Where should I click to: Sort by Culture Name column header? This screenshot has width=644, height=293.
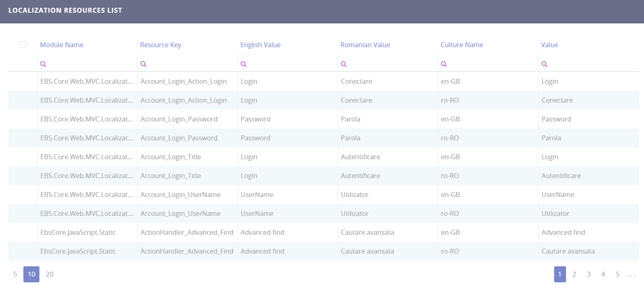pos(462,45)
